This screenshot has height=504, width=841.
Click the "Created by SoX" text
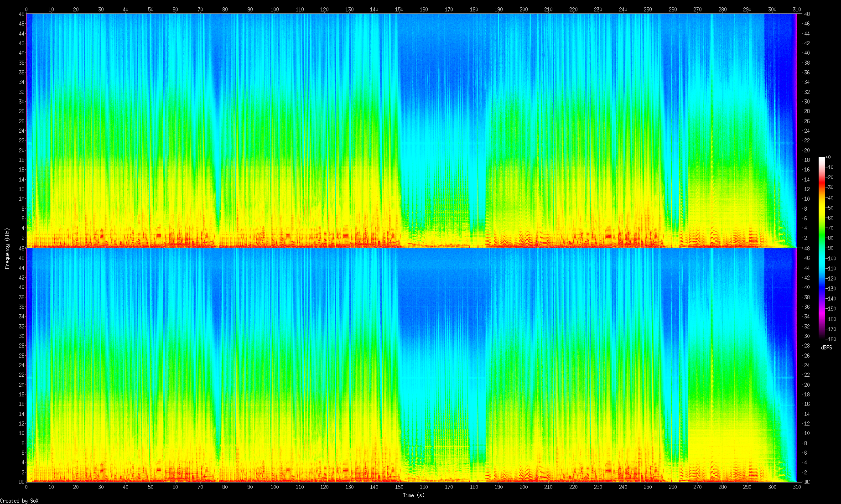point(19,500)
